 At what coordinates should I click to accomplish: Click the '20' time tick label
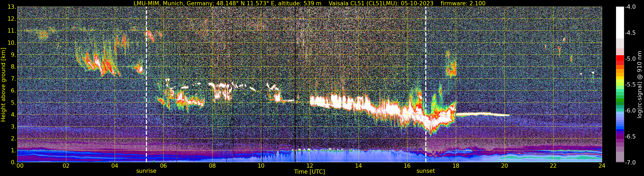505,166
